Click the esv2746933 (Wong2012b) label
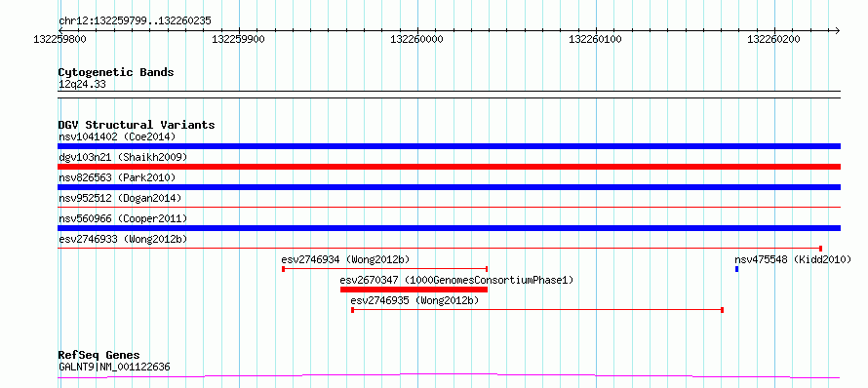The width and height of the screenshot is (868, 388). 123,239
